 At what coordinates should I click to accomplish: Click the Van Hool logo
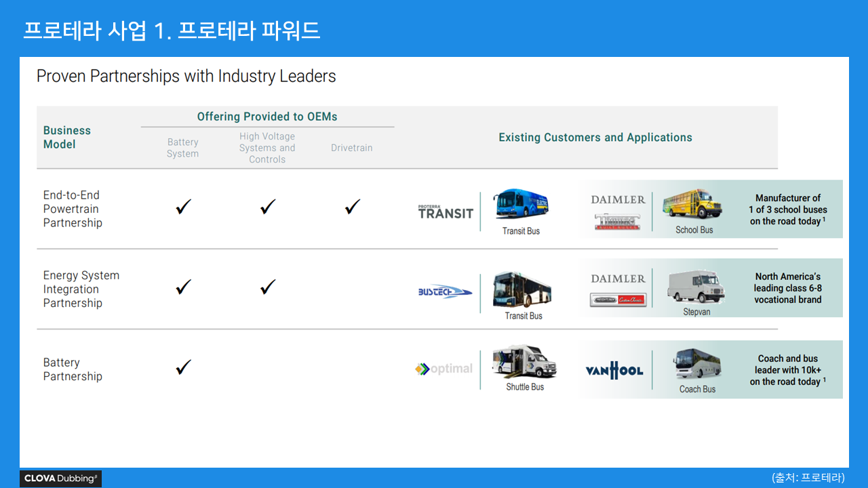(x=614, y=370)
